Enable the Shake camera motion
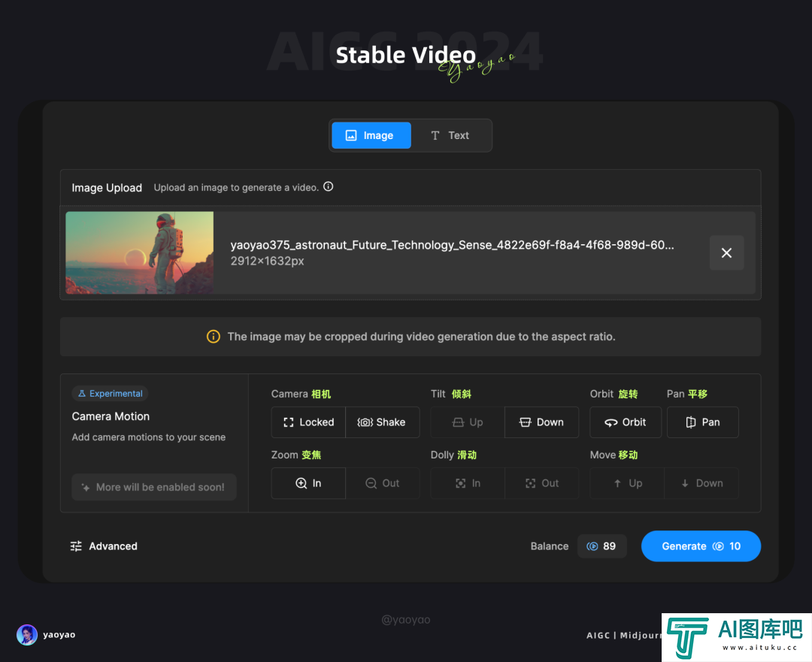This screenshot has width=812, height=662. tap(382, 422)
